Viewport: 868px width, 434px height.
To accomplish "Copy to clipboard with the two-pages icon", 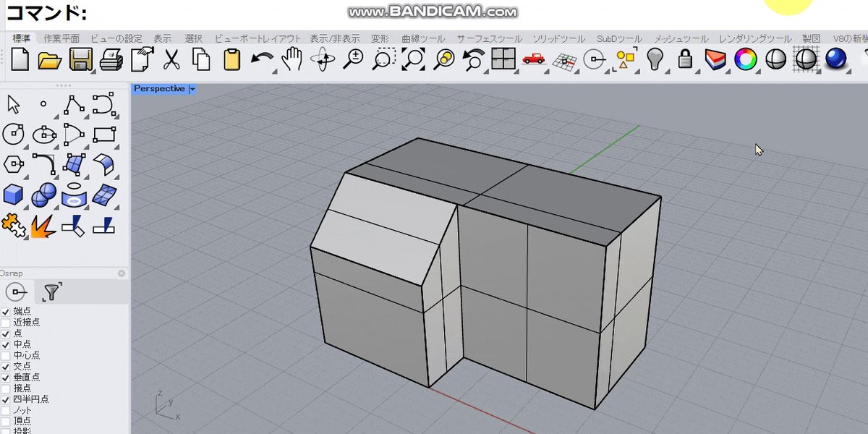I will (200, 59).
